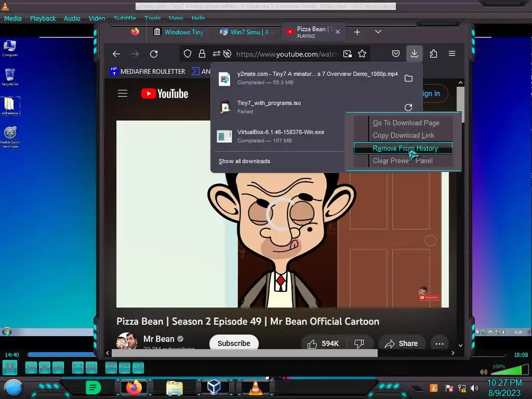This screenshot has width=532, height=399.
Task: Toggle VLC loop mode
Action: (x=125, y=368)
